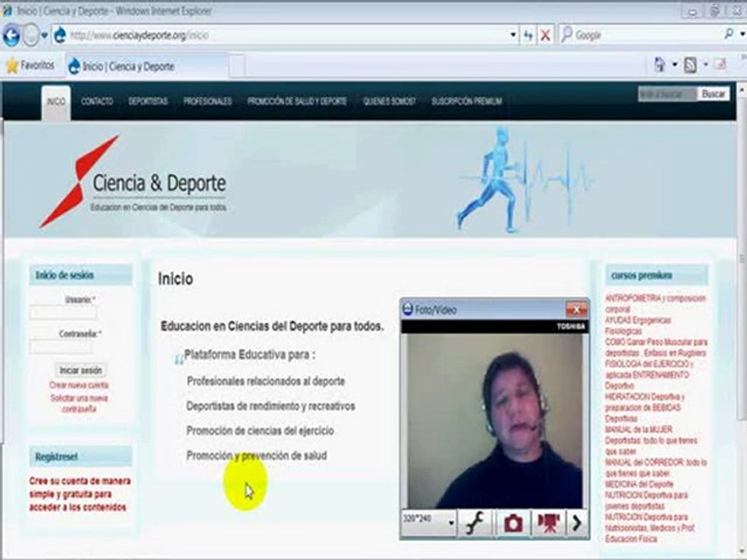
Task: Select the Inicio | Ciencia y Deporte tab
Action: 147,66
